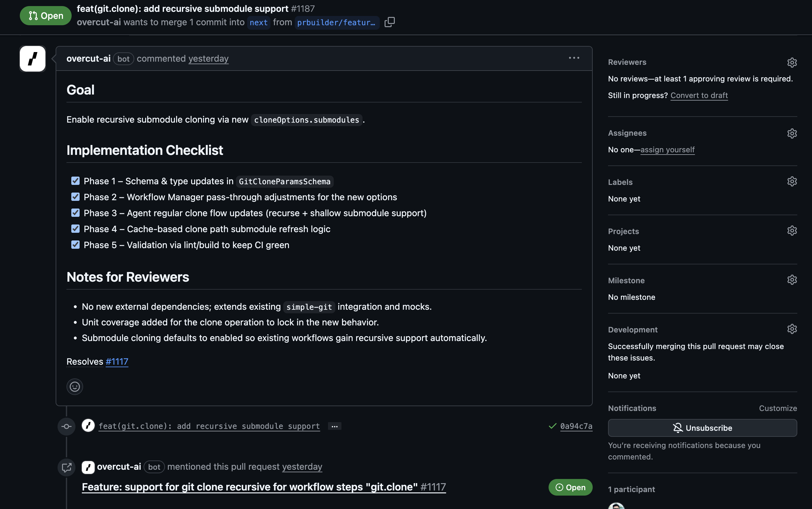Toggle Phase 3 agent clone checkbox
Viewport: 812px width, 509px height.
click(75, 213)
